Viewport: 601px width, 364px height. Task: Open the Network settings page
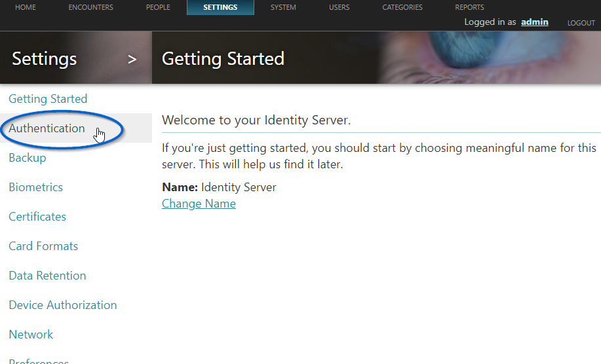coord(31,335)
